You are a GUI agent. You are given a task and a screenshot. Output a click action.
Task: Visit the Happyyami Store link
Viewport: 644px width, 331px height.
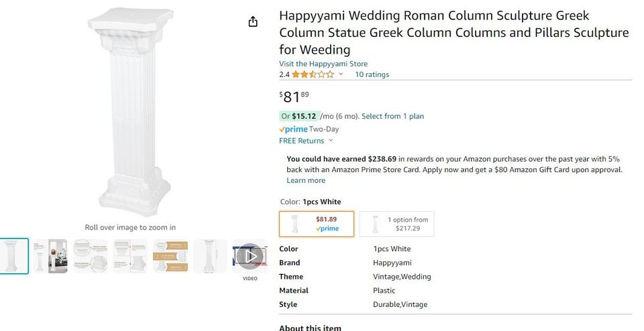323,64
